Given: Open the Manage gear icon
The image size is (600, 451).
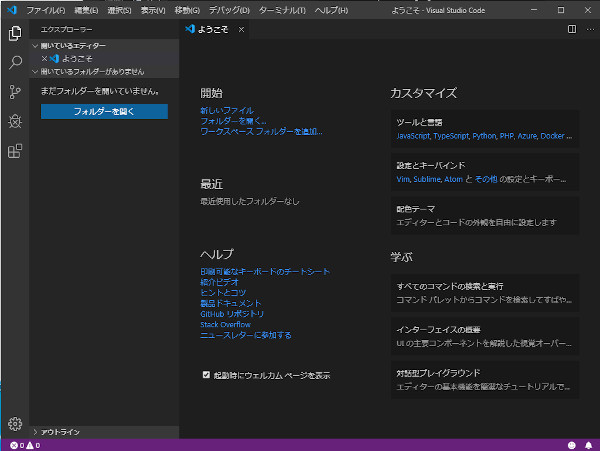Looking at the screenshot, I should [x=15, y=424].
